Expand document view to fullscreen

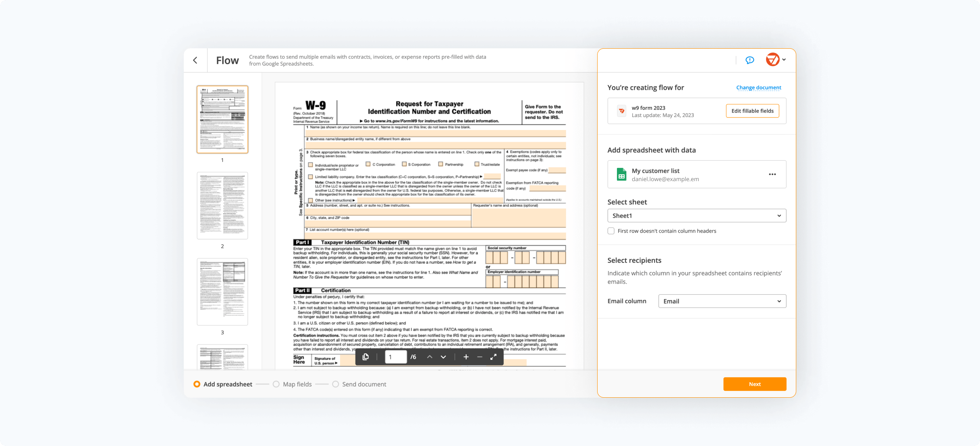[494, 357]
